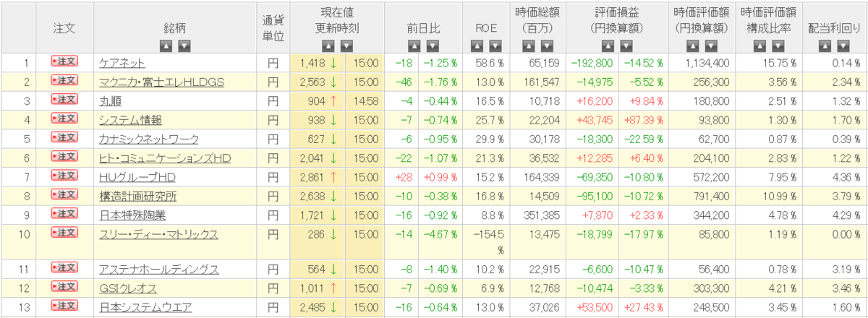Select the 14:58 update time cell

(365, 101)
